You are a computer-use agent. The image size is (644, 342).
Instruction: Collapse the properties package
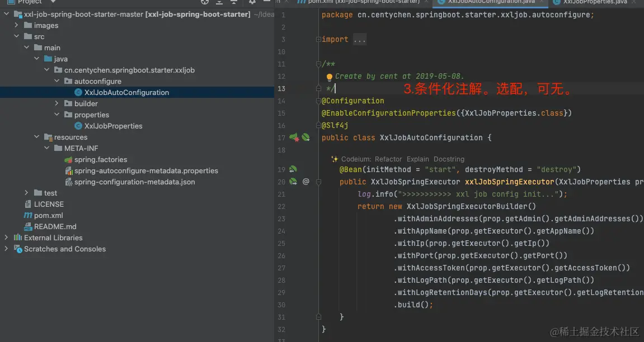[x=57, y=115]
